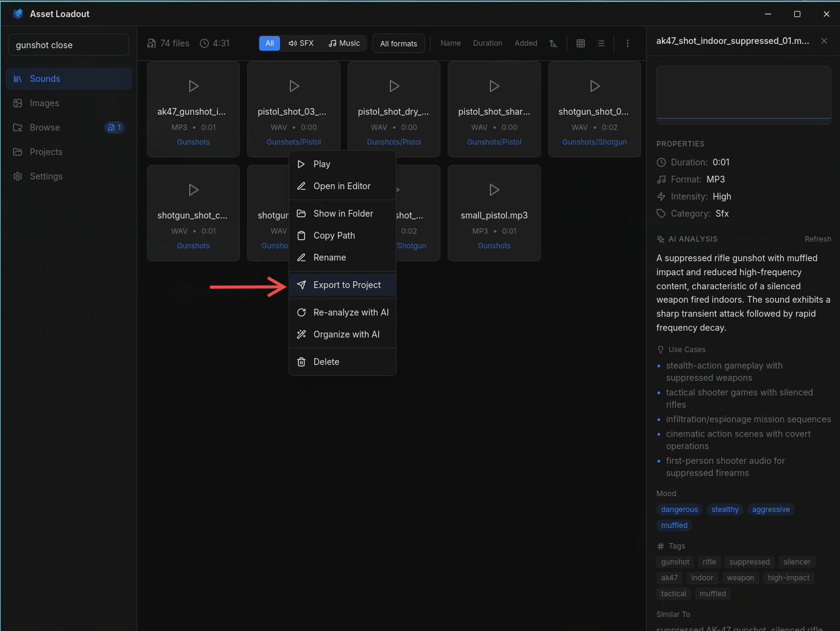Image resolution: width=840 pixels, height=631 pixels.
Task: Select Organize with AI menu entry
Action: (x=346, y=334)
